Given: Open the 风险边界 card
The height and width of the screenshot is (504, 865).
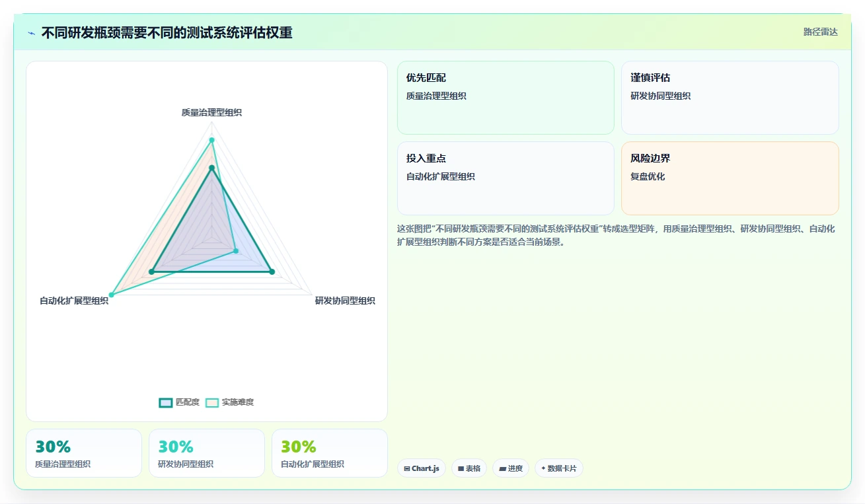Looking at the screenshot, I should pos(730,178).
